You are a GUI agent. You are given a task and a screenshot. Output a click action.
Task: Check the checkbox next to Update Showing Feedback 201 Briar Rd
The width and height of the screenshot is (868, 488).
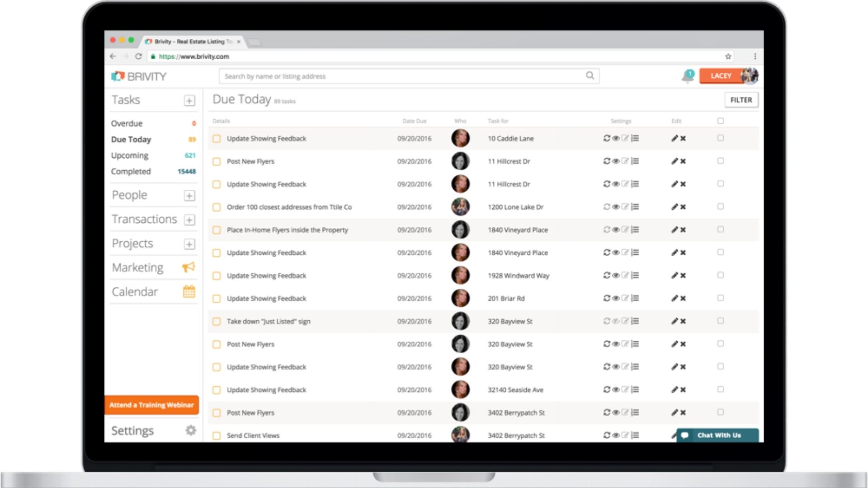[x=217, y=298]
